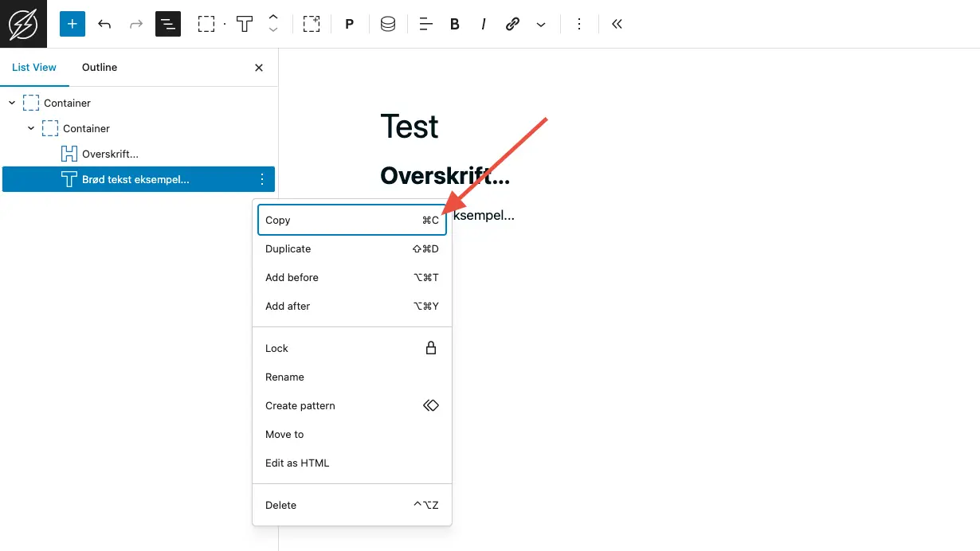Open the dynamic data database icon
The width and height of the screenshot is (980, 551).
point(388,24)
